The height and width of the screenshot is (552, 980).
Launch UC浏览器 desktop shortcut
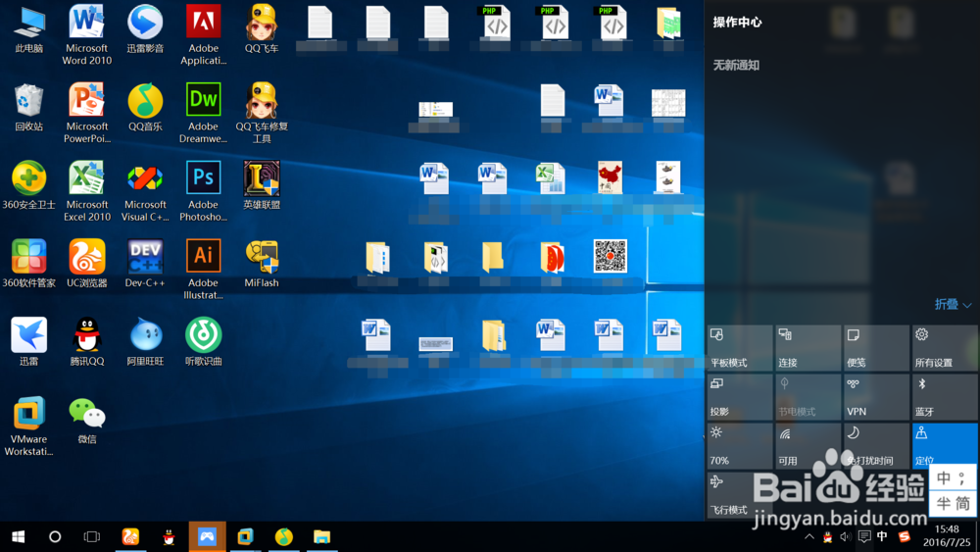[86, 264]
